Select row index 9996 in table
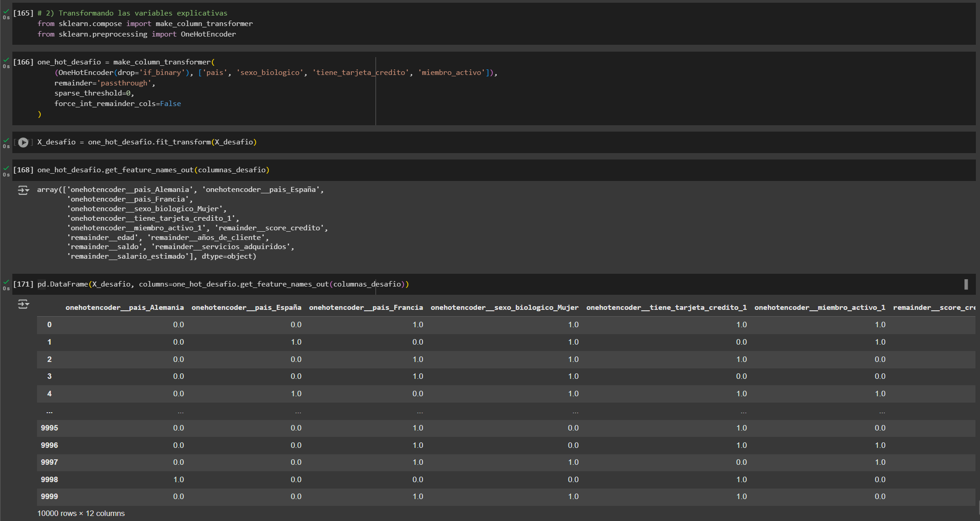This screenshot has width=980, height=521. (x=49, y=446)
